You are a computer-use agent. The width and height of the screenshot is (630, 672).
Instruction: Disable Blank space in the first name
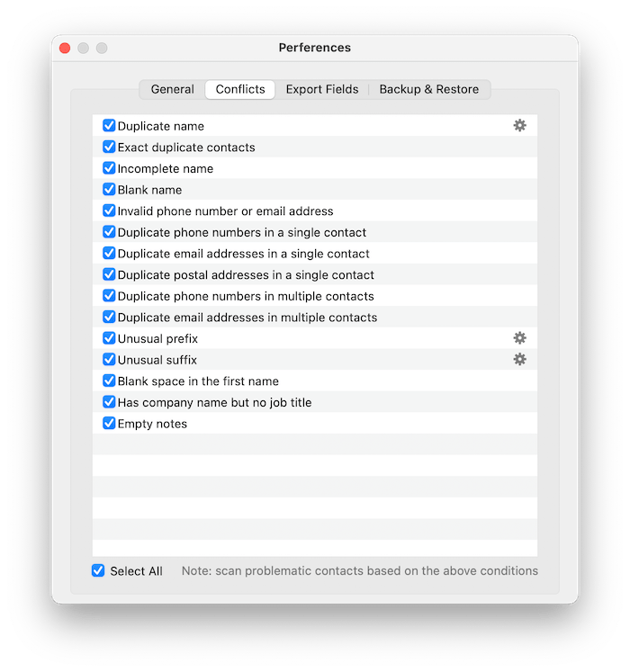[109, 381]
